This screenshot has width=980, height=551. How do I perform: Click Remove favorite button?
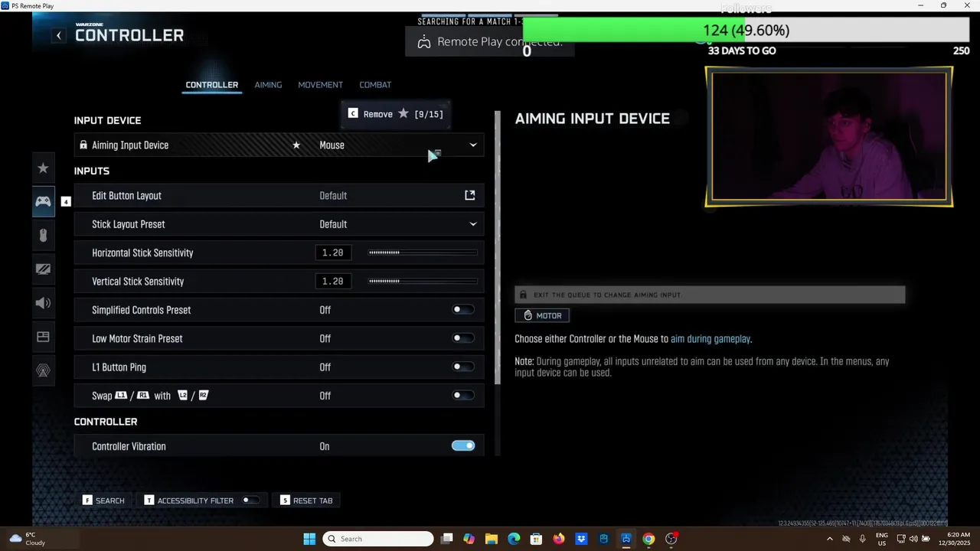395,114
